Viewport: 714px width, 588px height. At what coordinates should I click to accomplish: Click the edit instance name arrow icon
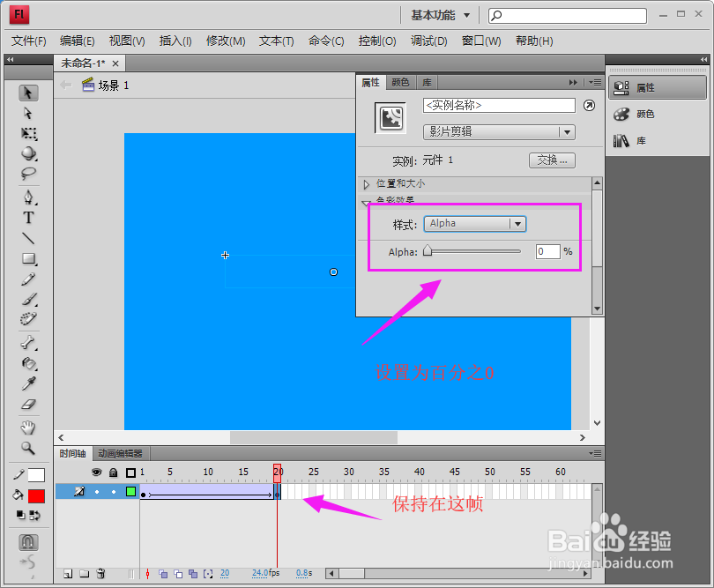point(589,106)
